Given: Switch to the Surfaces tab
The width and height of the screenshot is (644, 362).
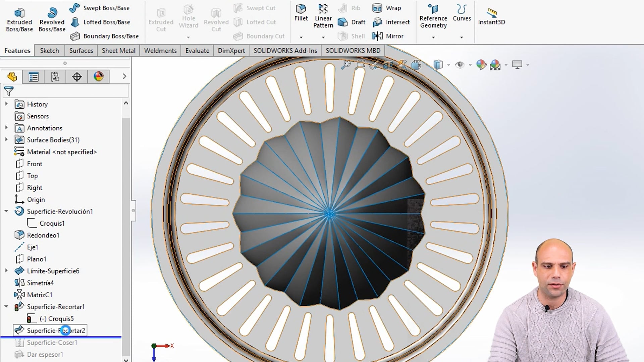Looking at the screenshot, I should [81, 51].
